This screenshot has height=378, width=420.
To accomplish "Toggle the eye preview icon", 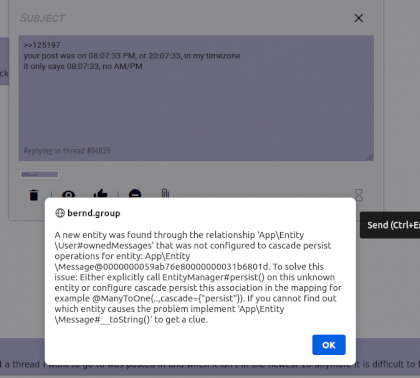I will [68, 194].
